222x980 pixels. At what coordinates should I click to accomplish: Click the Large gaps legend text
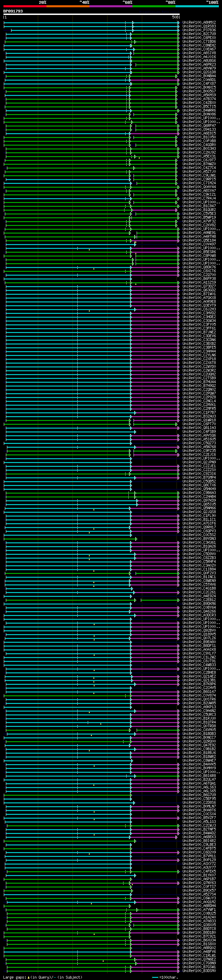(43, 977)
